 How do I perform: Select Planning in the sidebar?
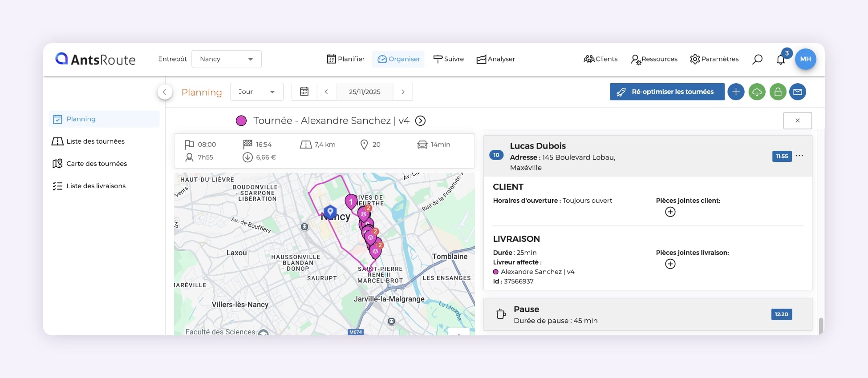104,119
